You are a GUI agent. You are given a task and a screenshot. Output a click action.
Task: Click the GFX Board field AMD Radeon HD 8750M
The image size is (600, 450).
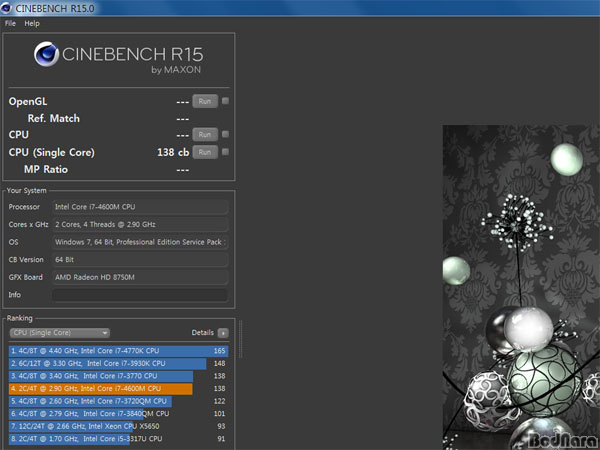pyautogui.click(x=140, y=277)
